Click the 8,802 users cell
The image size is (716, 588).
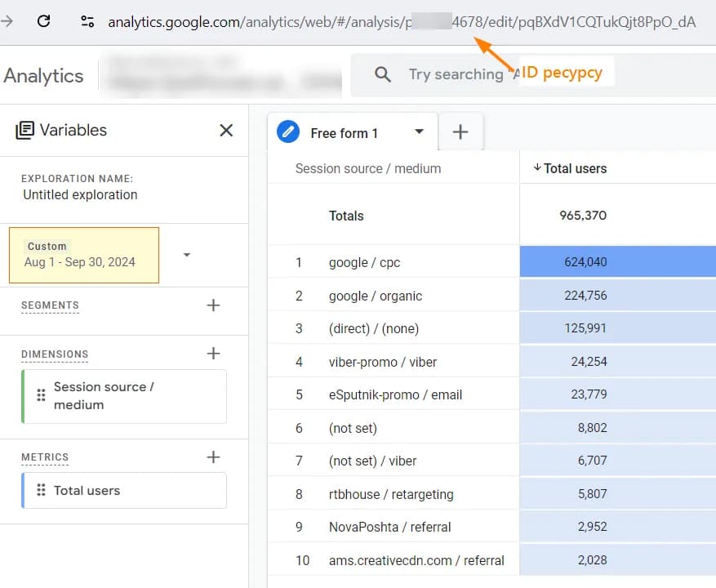click(617, 428)
